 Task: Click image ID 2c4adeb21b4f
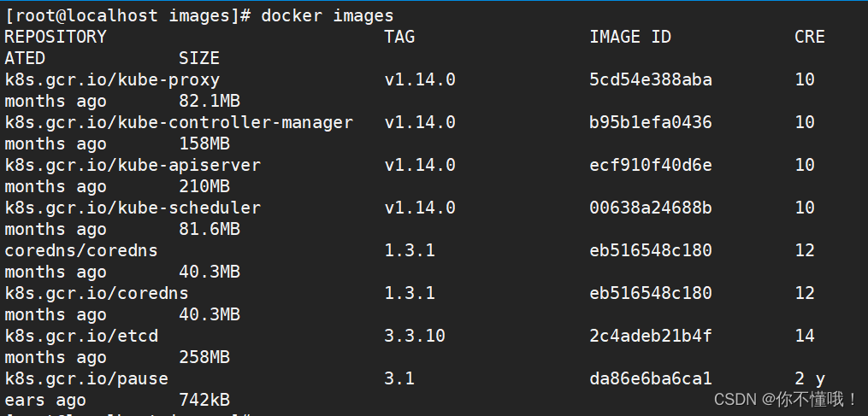(651, 336)
